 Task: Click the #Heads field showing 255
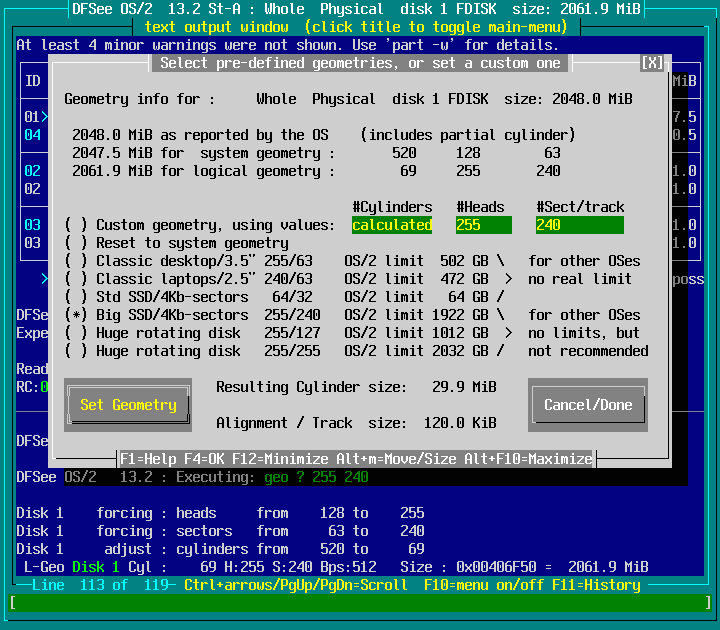(483, 225)
